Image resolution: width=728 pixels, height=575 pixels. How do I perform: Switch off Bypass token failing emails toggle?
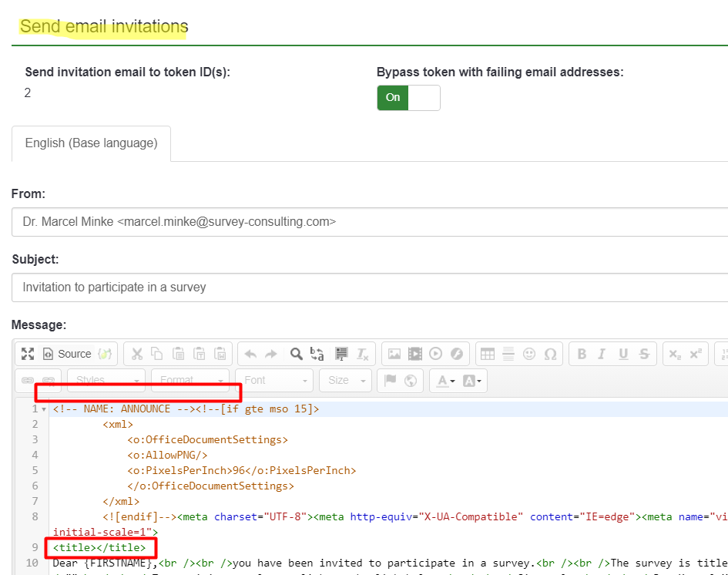point(408,98)
